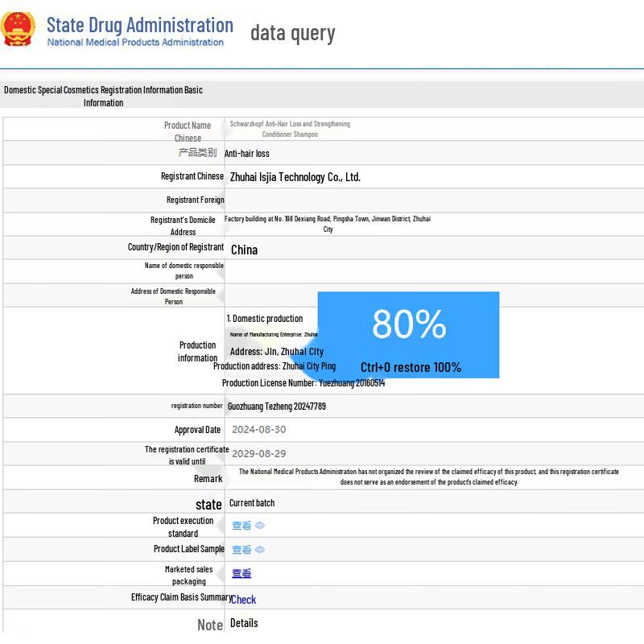
Task: Click the 'Current batch' state value
Action: point(252,503)
